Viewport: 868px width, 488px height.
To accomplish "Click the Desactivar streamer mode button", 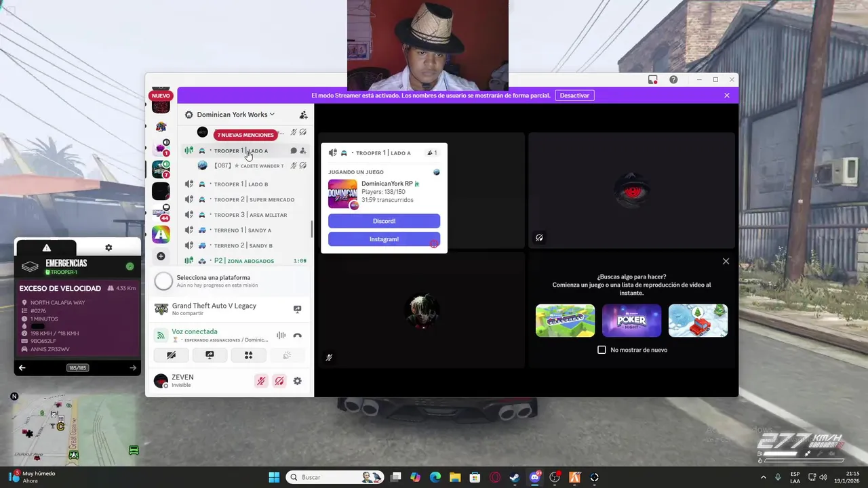I will click(574, 96).
